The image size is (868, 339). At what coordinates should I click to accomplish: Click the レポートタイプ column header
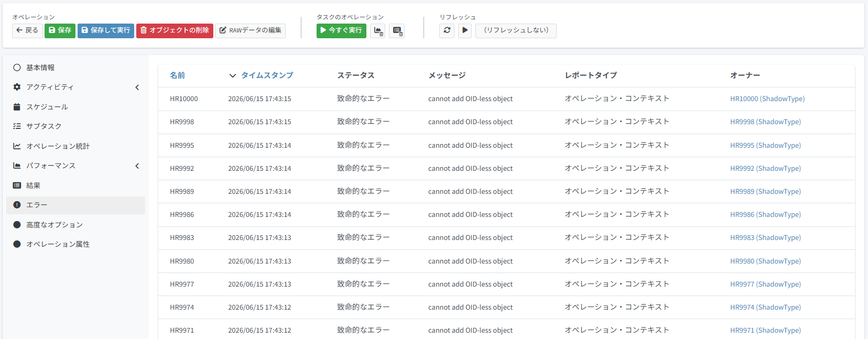(591, 75)
